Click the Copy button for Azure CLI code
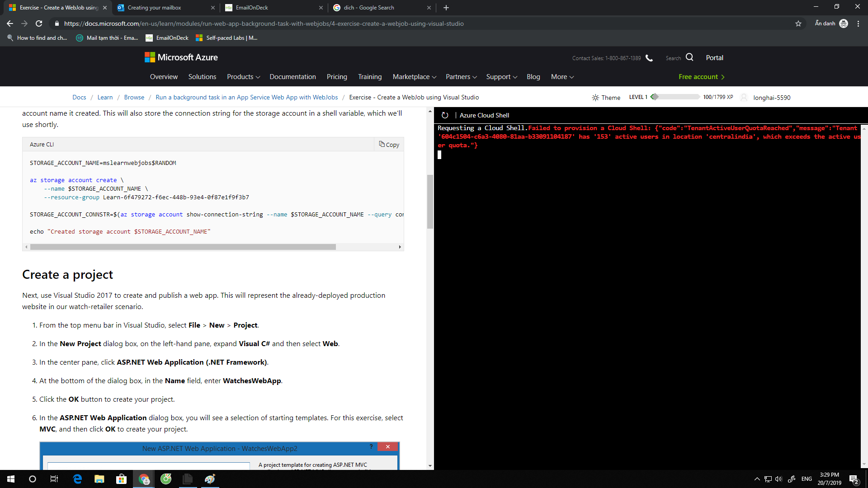This screenshot has height=488, width=868. point(389,144)
